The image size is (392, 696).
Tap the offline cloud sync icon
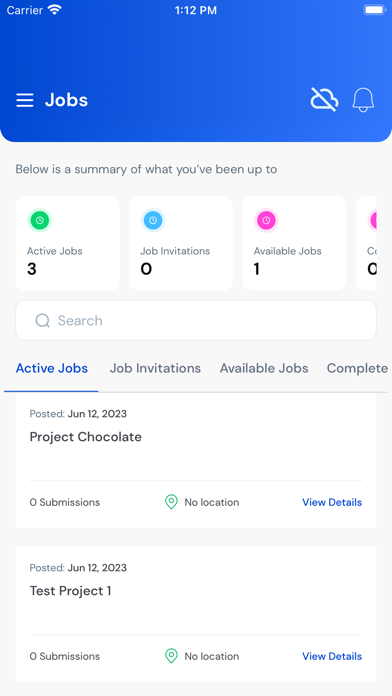pyautogui.click(x=324, y=99)
